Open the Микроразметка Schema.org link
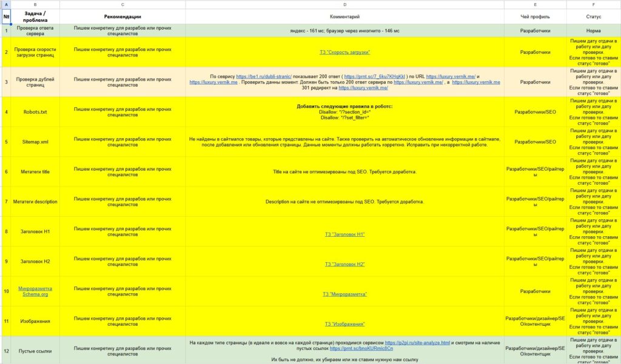Viewport: 621px width, 364px height. [35, 291]
